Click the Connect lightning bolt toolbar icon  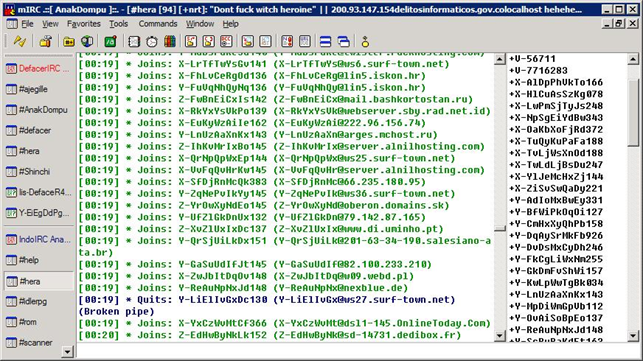tap(19, 41)
